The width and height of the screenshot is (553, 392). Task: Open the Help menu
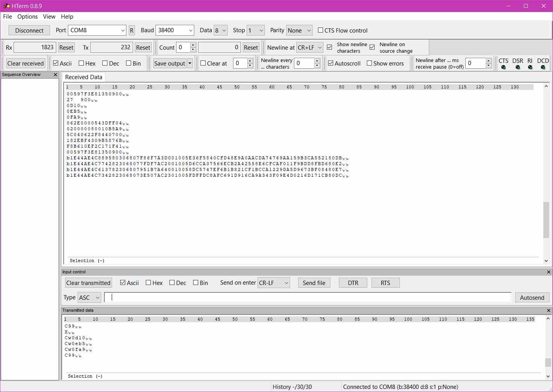pos(67,16)
